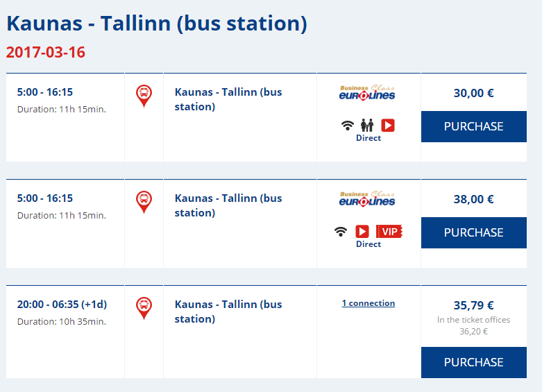Viewport: 542px width, 392px height.
Task: Select route name in the 20:00 departure row
Action: (x=228, y=312)
